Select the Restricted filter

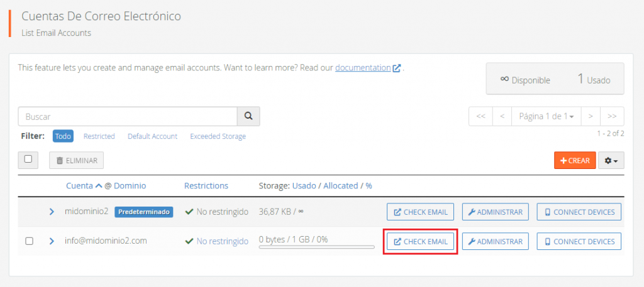click(x=99, y=136)
